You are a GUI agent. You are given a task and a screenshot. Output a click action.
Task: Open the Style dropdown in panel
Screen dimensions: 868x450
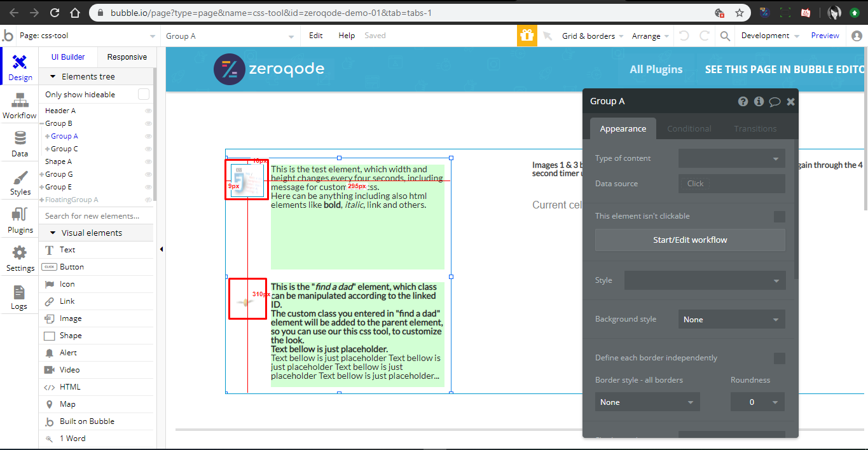click(705, 280)
